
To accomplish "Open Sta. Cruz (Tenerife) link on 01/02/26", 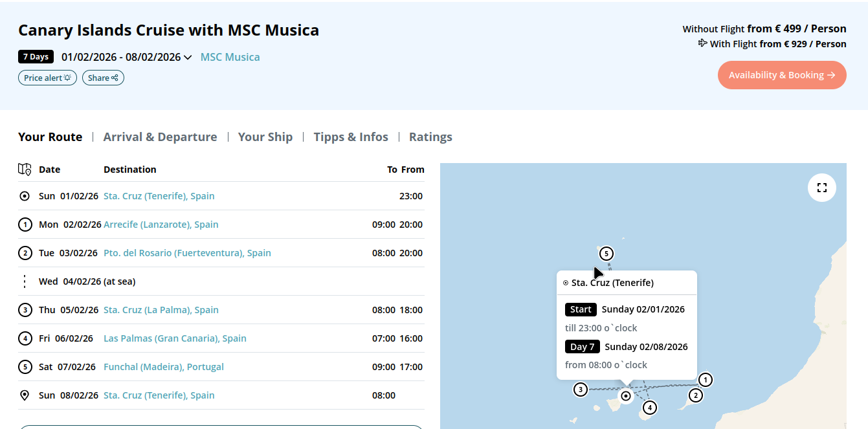I will pyautogui.click(x=159, y=196).
